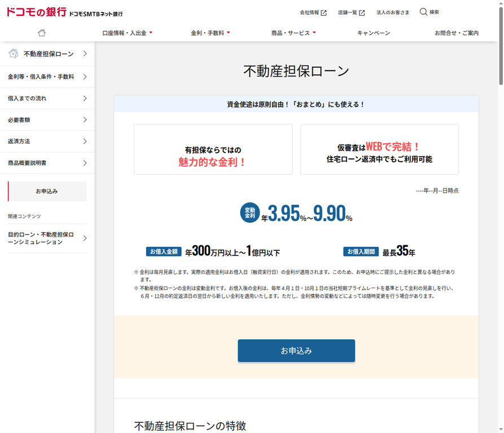504x433 pixels.
Task: Click the chevron next to 商品概要説明書
Action: pos(85,163)
